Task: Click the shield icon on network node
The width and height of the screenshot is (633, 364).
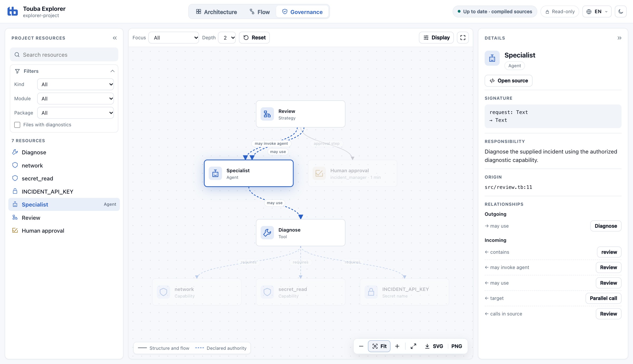Action: pos(163,292)
